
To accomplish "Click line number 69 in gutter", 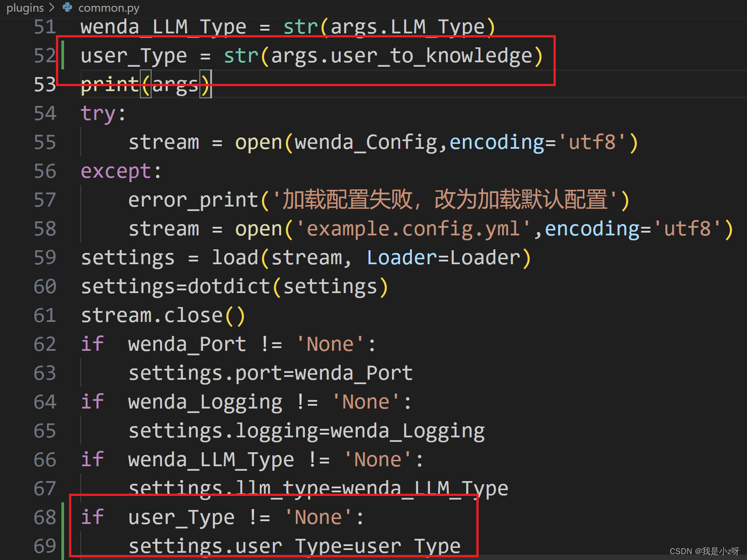I will click(45, 546).
